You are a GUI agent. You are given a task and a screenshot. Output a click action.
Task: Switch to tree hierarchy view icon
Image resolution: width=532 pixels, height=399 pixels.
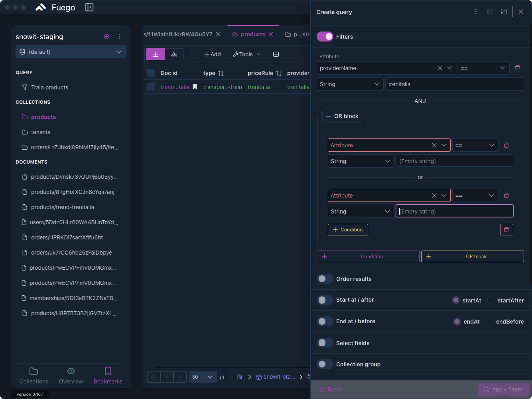click(x=174, y=54)
